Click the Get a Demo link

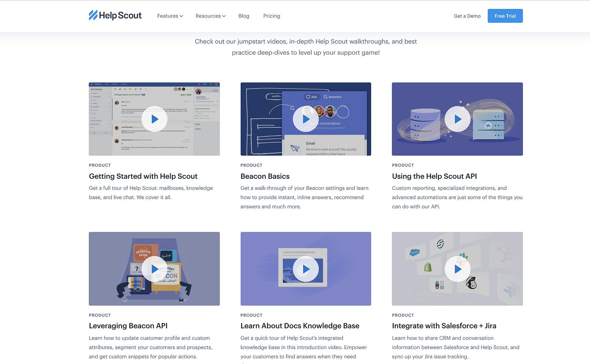pyautogui.click(x=467, y=16)
